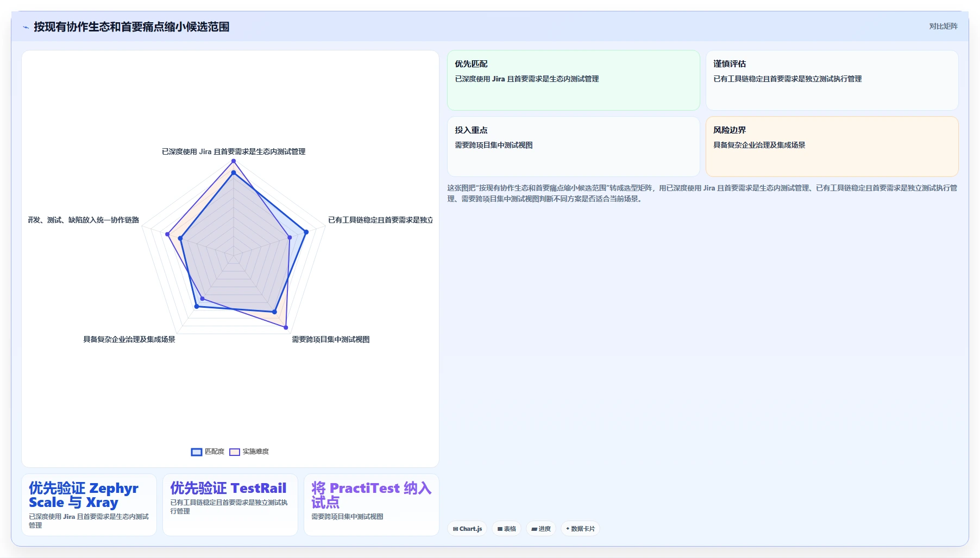
Task: Click the purple data point on left axis
Action: (167, 234)
